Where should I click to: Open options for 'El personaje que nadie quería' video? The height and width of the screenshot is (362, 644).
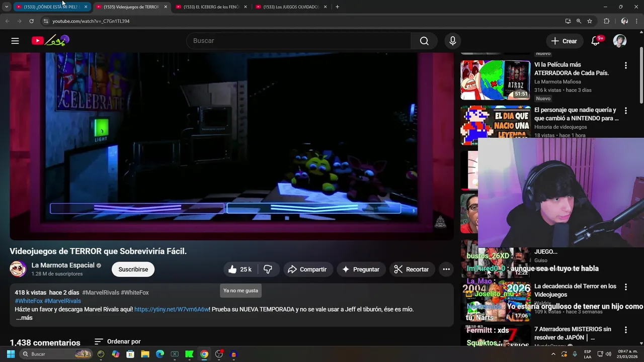click(626, 111)
